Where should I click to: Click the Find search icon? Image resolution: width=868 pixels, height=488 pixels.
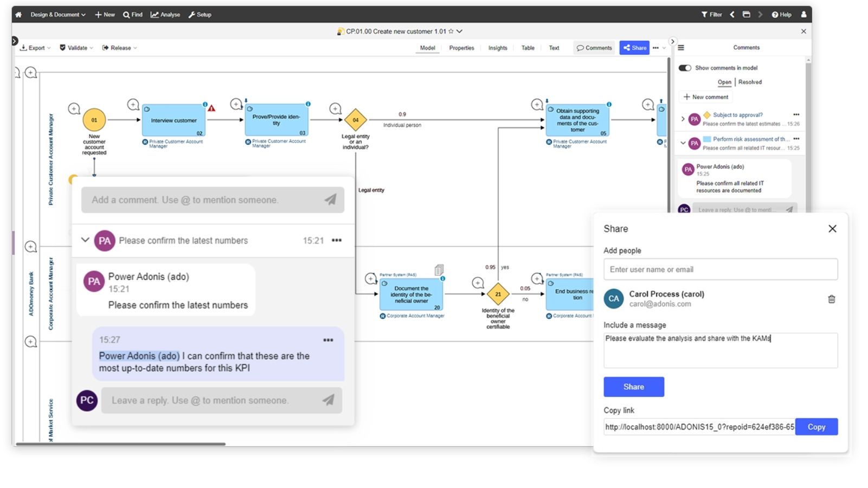(x=132, y=15)
